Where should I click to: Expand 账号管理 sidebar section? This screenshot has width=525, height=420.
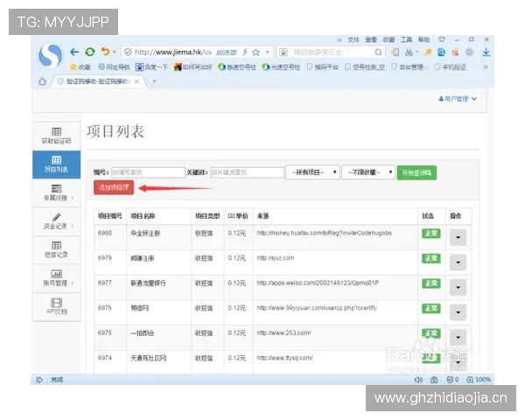56,278
